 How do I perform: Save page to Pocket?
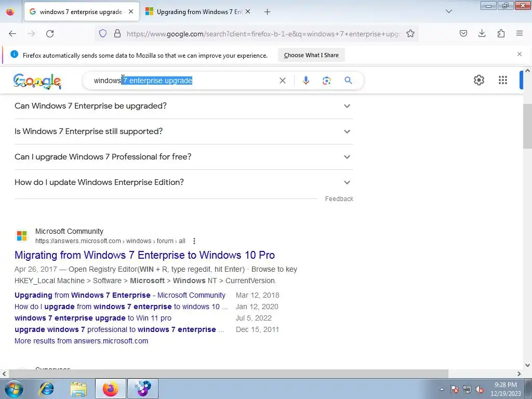point(463,33)
